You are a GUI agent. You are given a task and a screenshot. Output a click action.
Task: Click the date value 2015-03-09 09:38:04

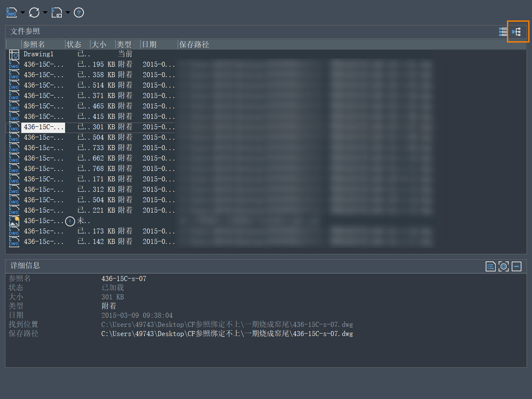[x=137, y=316]
